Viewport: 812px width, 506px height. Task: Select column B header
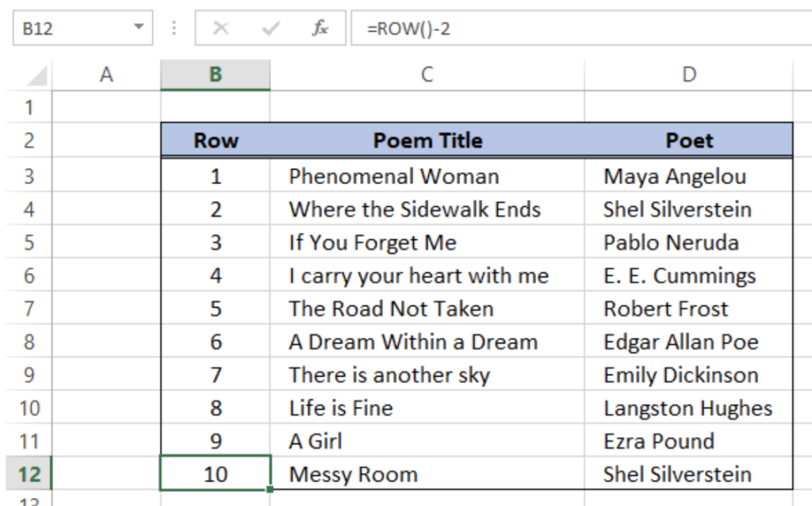pyautogui.click(x=216, y=75)
